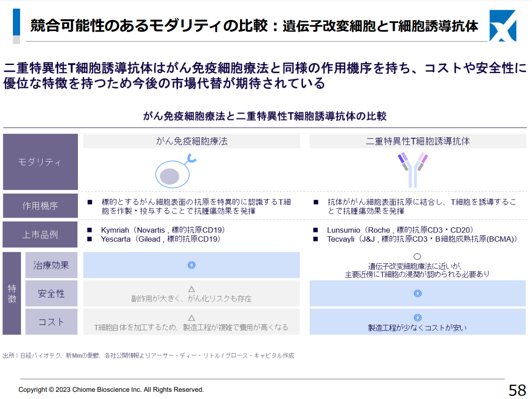Viewport: 532px width, 399px height.
Task: Select the コスト sub-header cell
Action: click(51, 321)
